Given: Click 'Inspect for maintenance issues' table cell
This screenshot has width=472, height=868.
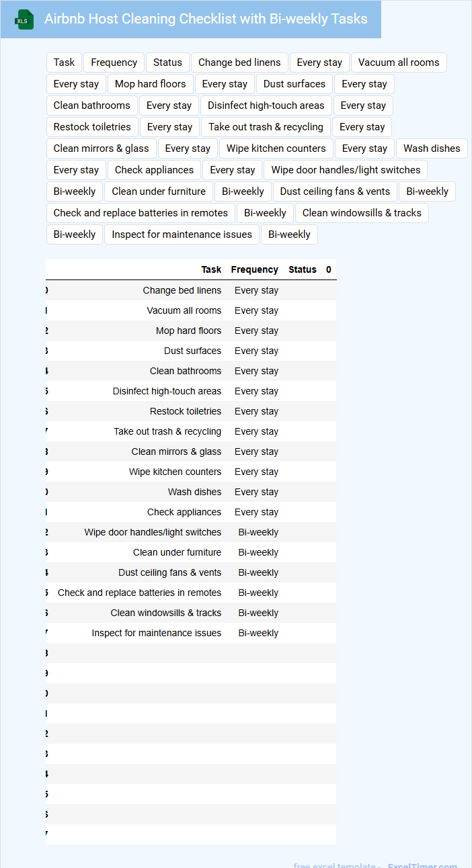Looking at the screenshot, I should 156,633.
